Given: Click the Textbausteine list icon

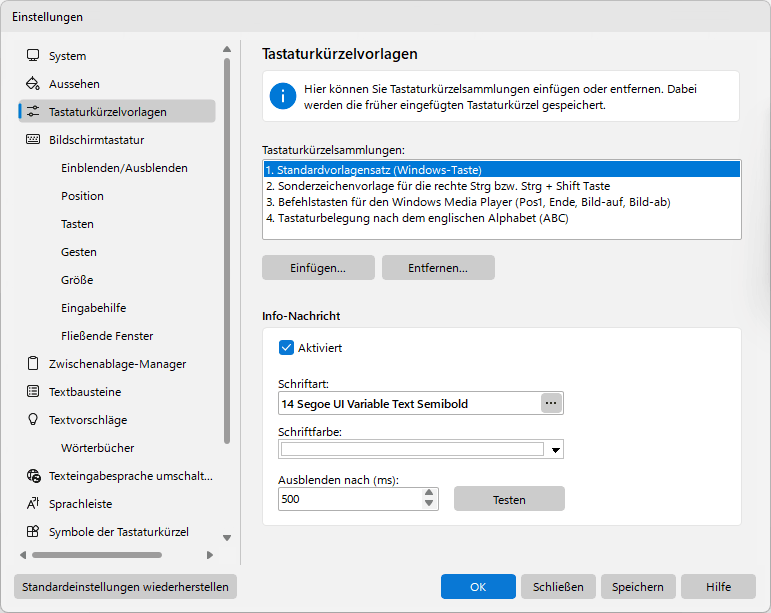Looking at the screenshot, I should point(33,391).
